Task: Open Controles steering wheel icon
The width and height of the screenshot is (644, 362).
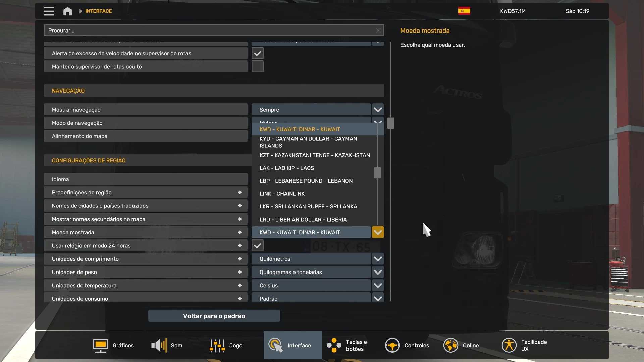Action: [x=392, y=345]
